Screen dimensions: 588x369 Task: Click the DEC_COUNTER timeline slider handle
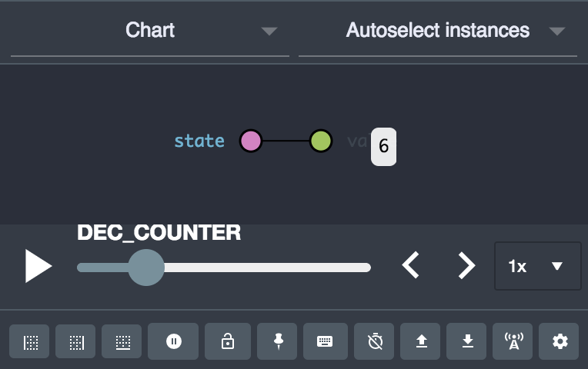(145, 268)
